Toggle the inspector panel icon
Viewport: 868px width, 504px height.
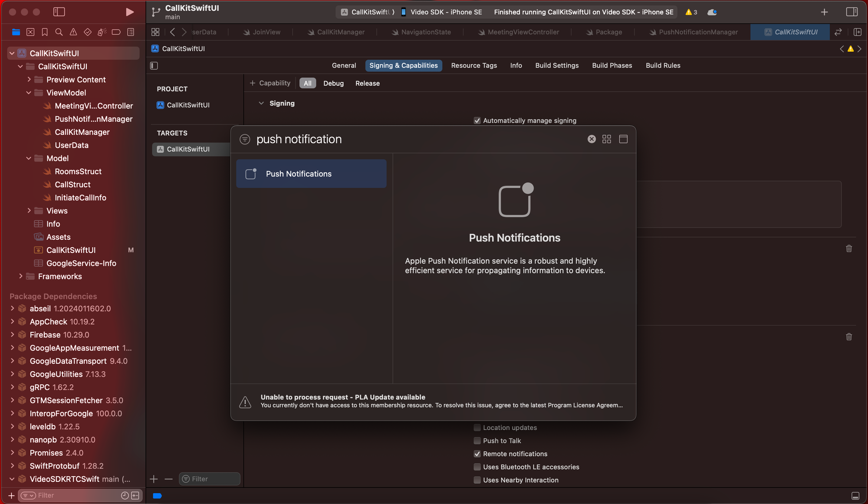(x=852, y=12)
